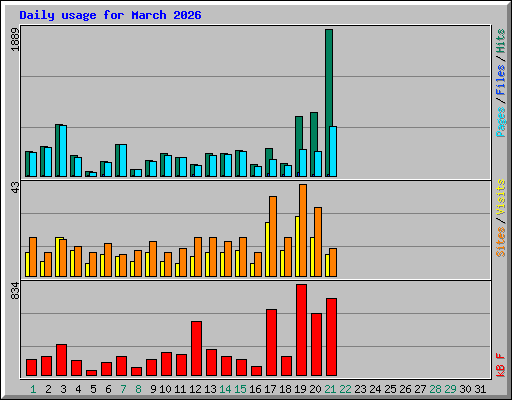Screen dimensions: 512x400
Task: Click the tallest red KB bar for day 19
Action: (x=301, y=330)
